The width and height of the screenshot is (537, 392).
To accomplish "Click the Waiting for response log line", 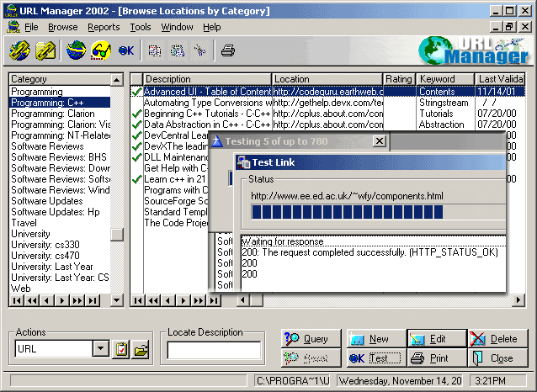I will pos(374,241).
